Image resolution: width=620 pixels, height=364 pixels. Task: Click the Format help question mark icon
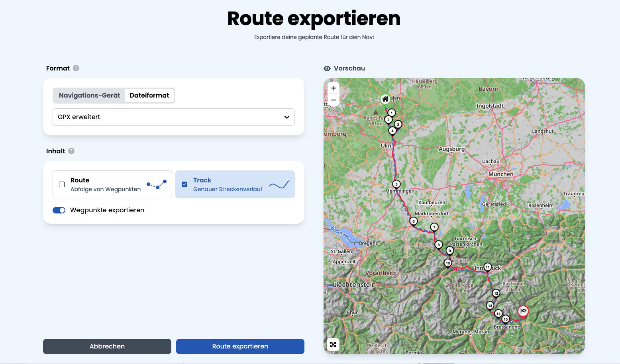coord(76,68)
